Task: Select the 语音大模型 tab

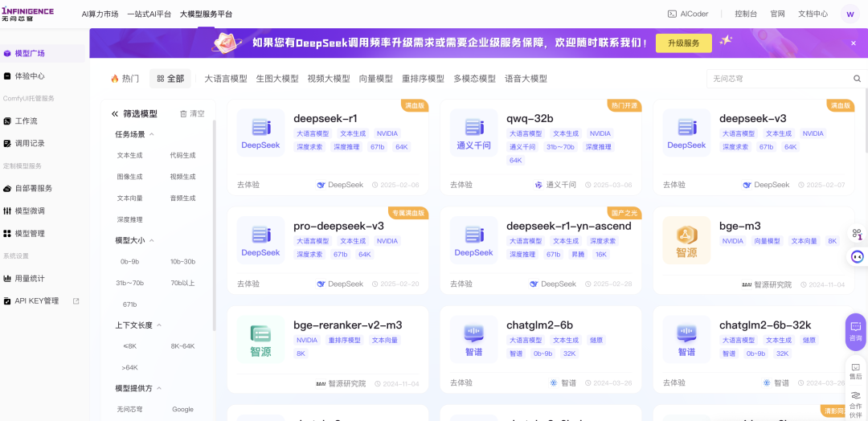Action: [526, 79]
